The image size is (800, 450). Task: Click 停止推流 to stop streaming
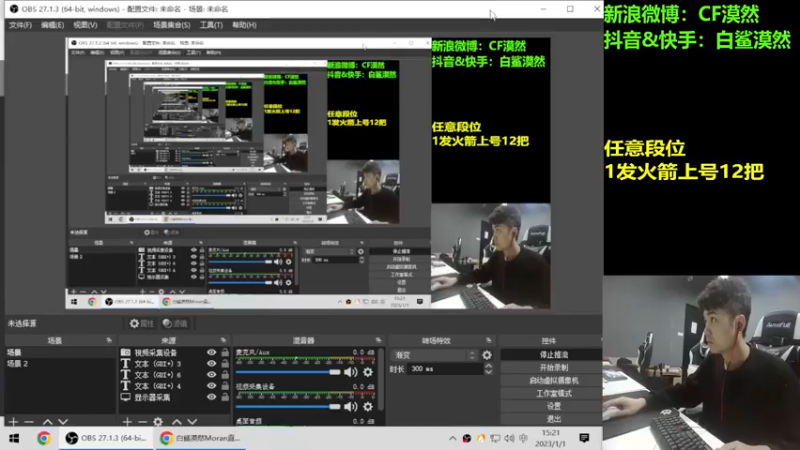tap(553, 355)
